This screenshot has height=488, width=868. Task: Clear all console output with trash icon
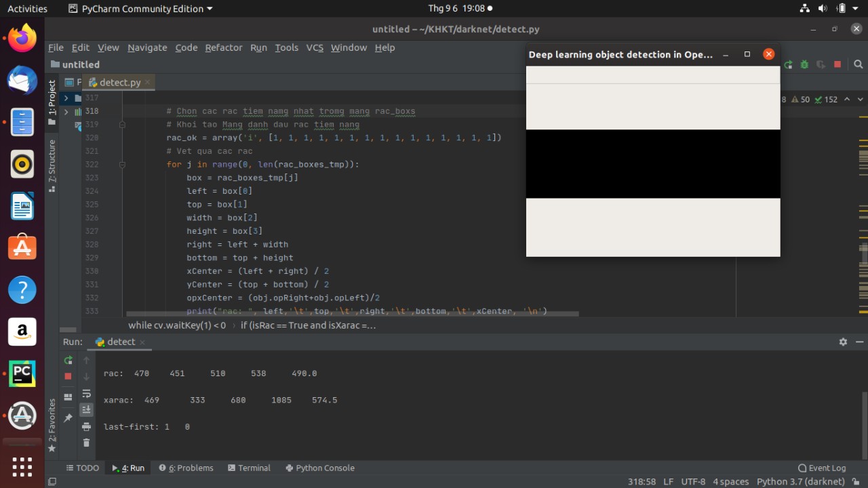pos(86,443)
